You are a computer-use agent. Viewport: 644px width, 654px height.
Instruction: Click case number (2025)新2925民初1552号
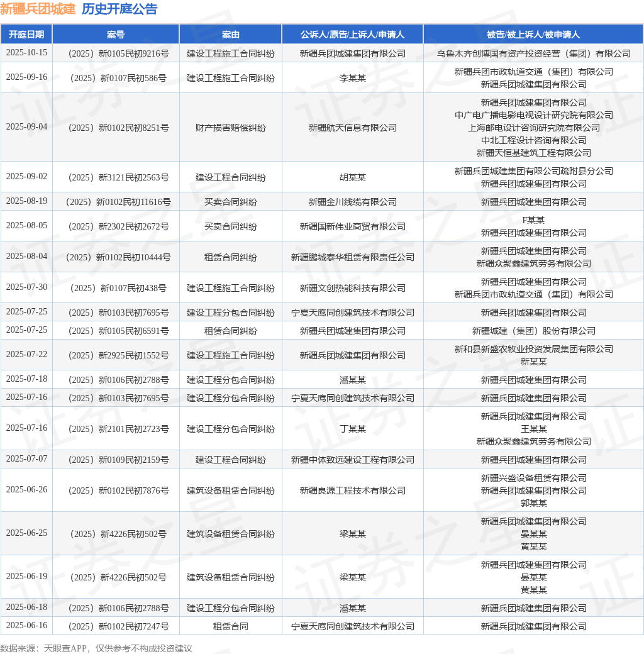(x=118, y=356)
